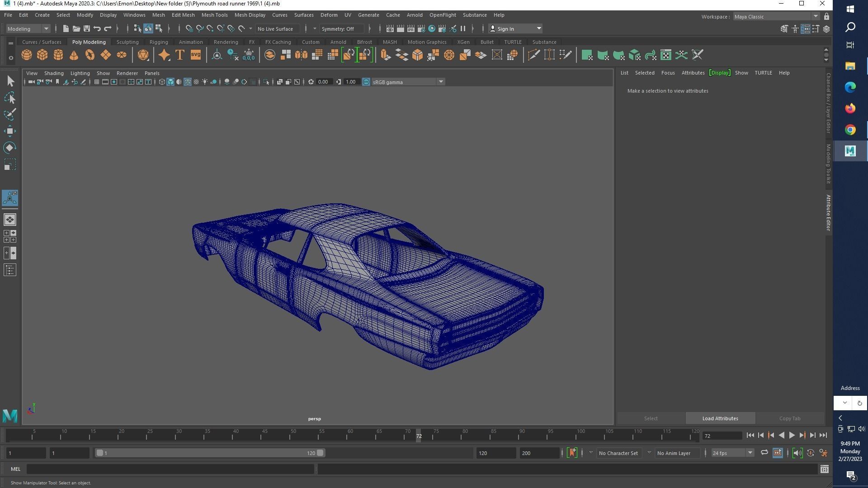This screenshot has width=868, height=488.
Task: Open the Symmetry Off dropdown
Action: pyautogui.click(x=341, y=28)
